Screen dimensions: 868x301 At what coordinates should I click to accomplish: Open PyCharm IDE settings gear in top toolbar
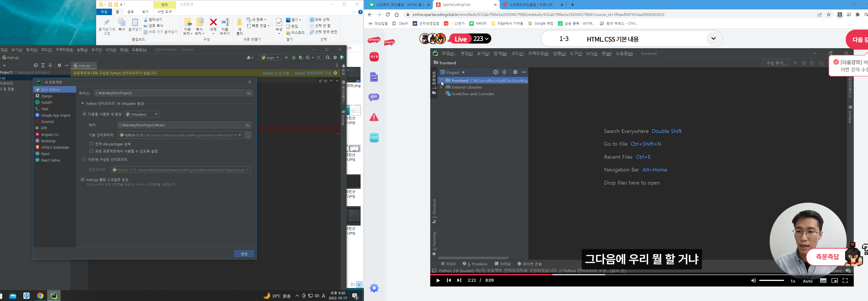point(335,58)
